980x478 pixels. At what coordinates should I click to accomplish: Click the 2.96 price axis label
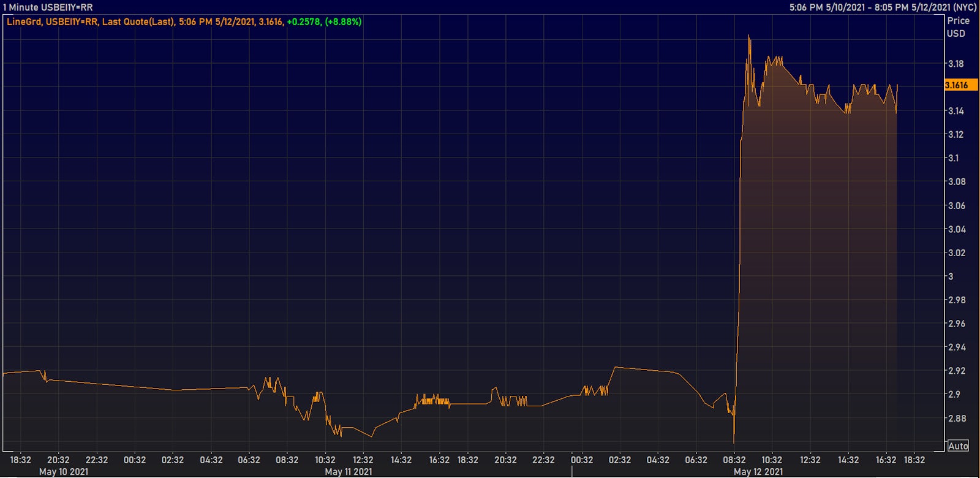click(956, 324)
